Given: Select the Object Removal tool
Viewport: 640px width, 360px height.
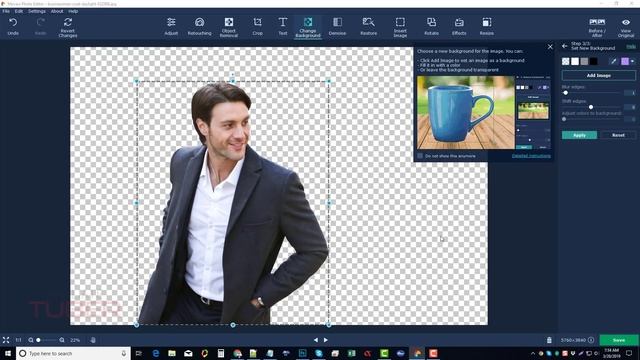Looking at the screenshot, I should (x=229, y=27).
